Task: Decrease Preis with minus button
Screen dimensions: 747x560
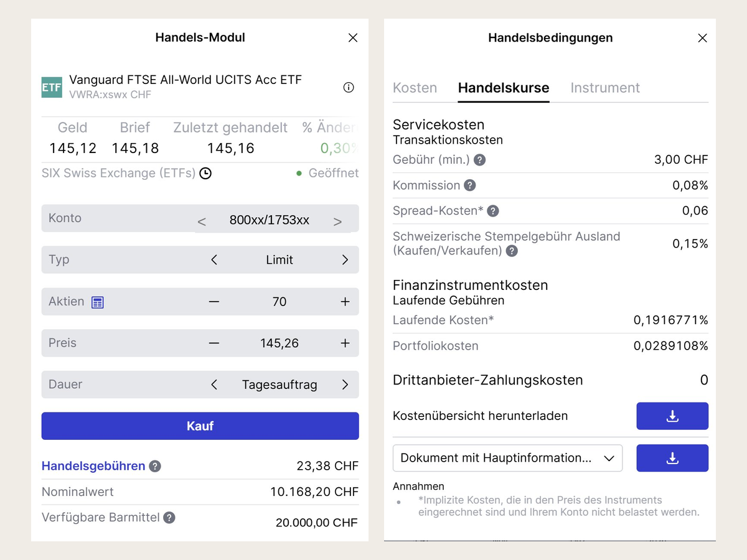Action: 214,343
